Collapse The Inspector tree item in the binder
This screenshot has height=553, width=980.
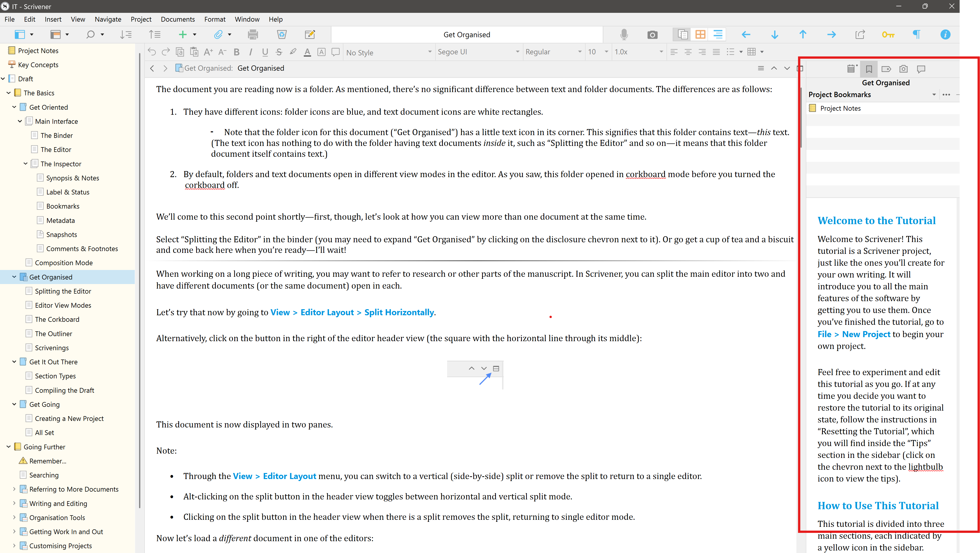coord(25,164)
